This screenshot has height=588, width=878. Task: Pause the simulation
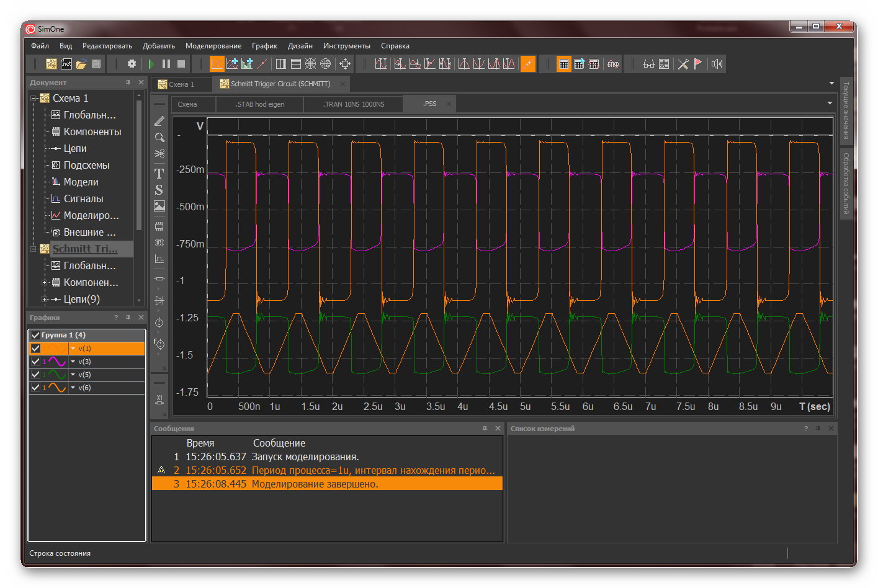point(166,64)
